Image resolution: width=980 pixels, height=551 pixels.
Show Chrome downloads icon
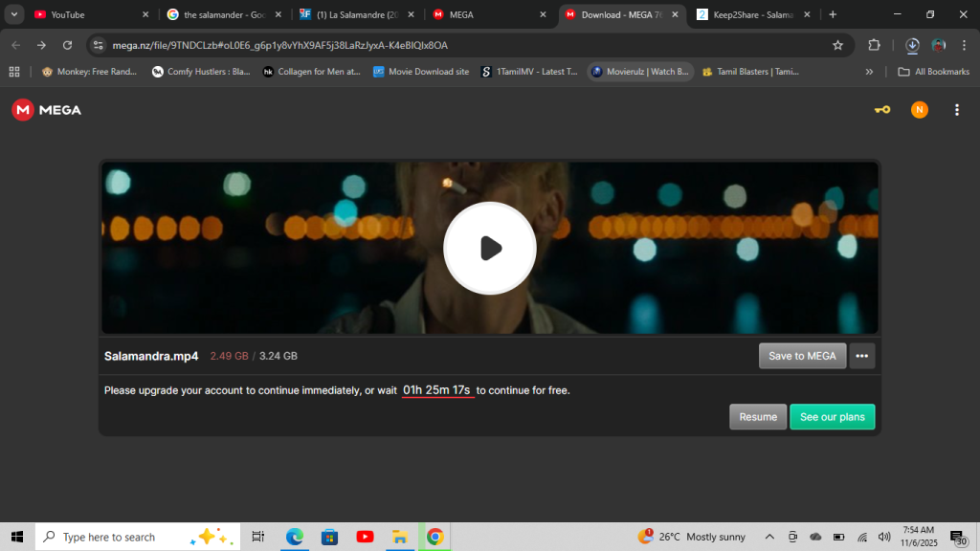[x=912, y=45]
